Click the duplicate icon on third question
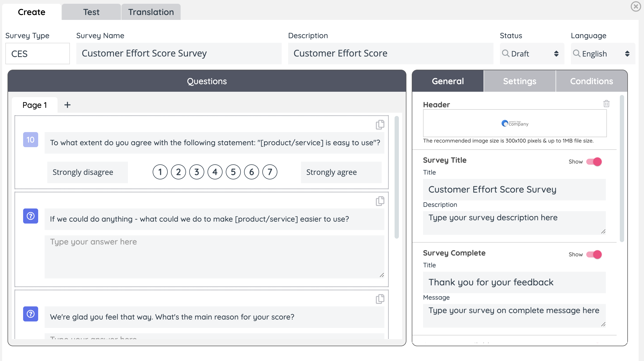The height and width of the screenshot is (361, 644). 380,299
